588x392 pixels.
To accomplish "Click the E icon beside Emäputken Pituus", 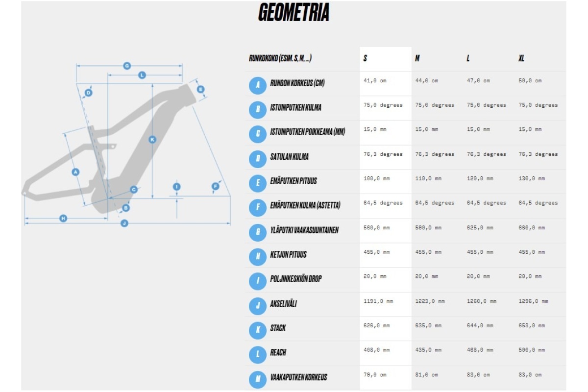I will click(258, 183).
